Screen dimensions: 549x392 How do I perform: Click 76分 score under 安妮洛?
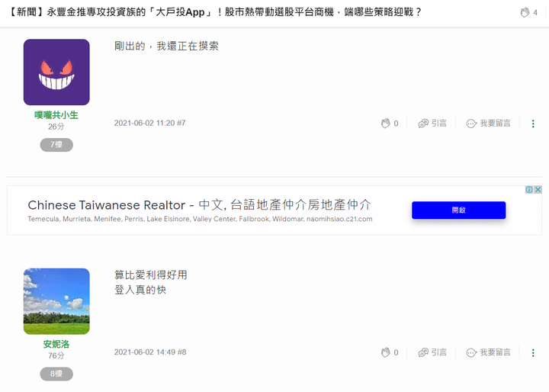[56, 355]
